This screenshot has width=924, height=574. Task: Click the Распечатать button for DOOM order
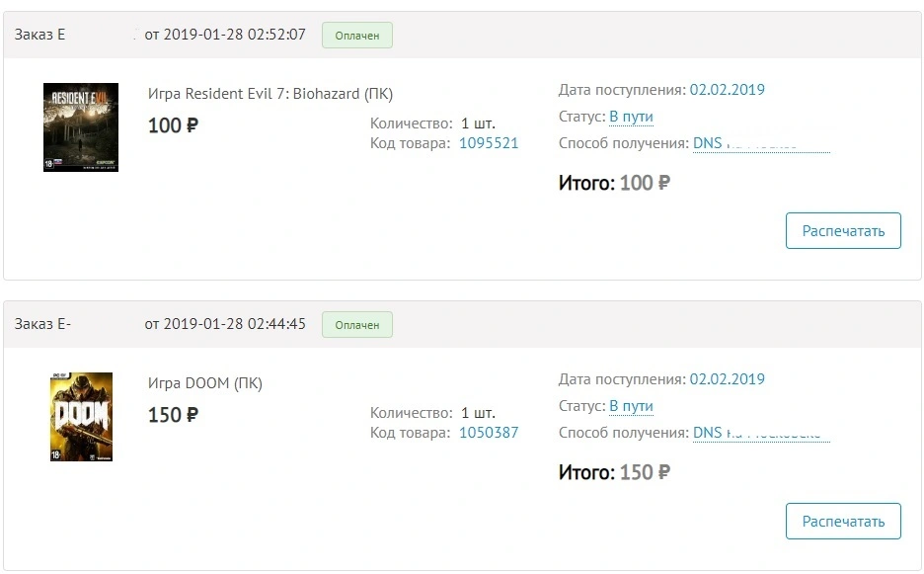[843, 521]
